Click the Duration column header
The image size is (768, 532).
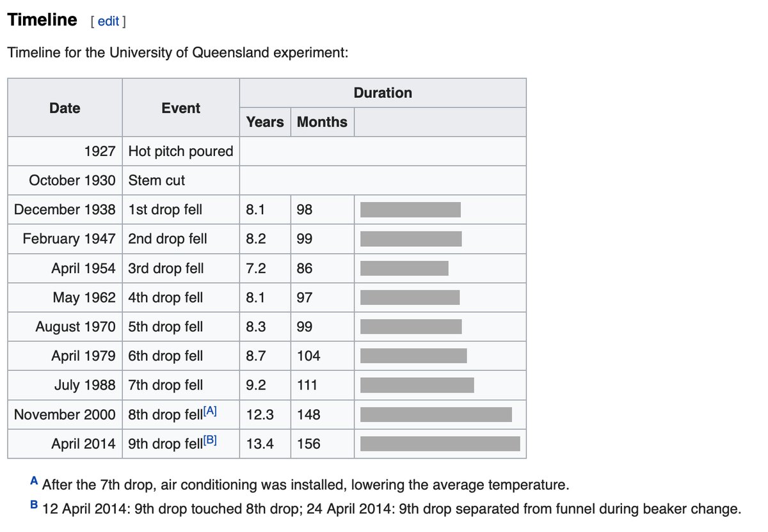point(383,93)
